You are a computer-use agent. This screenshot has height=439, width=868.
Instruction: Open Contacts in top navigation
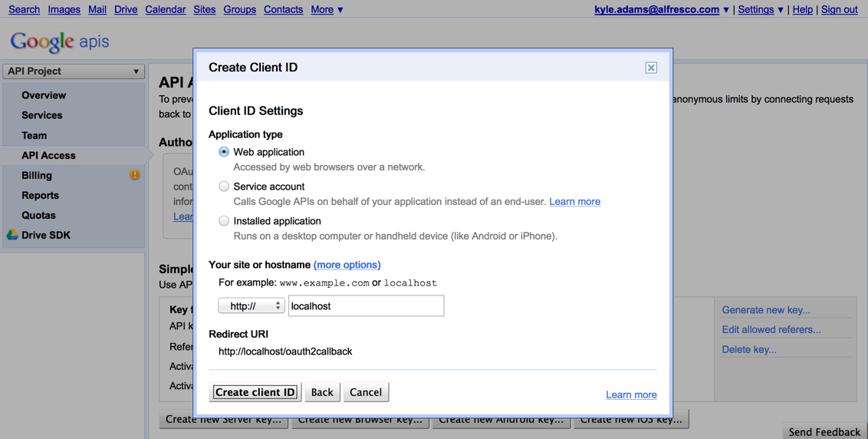(284, 9)
